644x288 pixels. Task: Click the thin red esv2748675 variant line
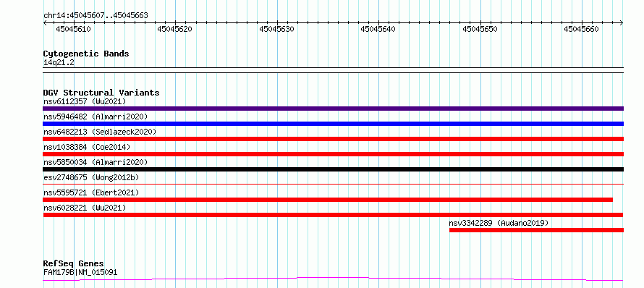(333, 184)
